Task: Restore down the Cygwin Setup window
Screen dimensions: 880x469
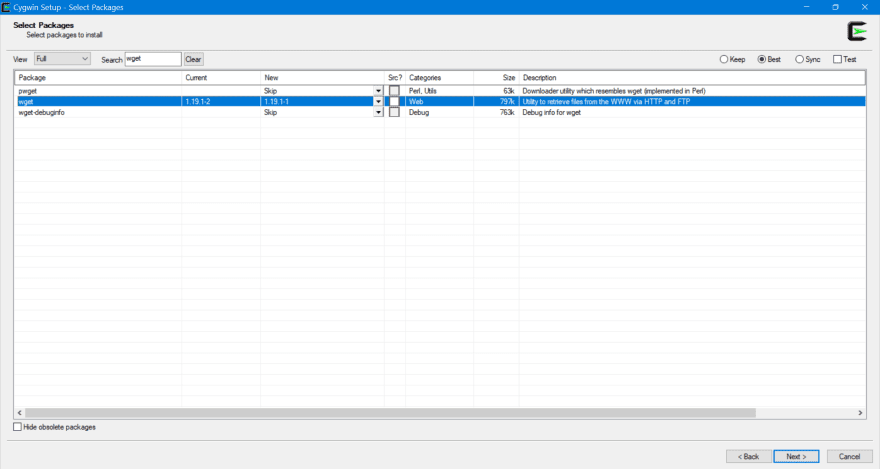Action: [x=836, y=7]
